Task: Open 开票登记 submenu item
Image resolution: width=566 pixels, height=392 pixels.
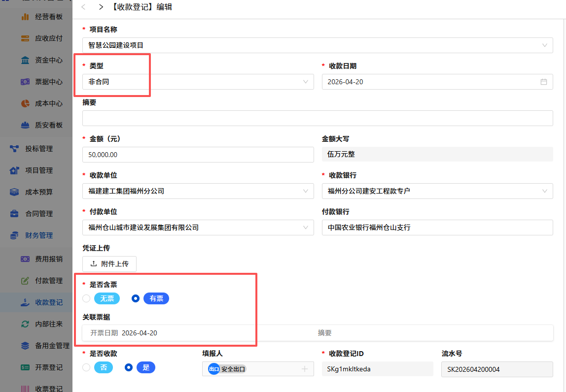Action: point(49,367)
